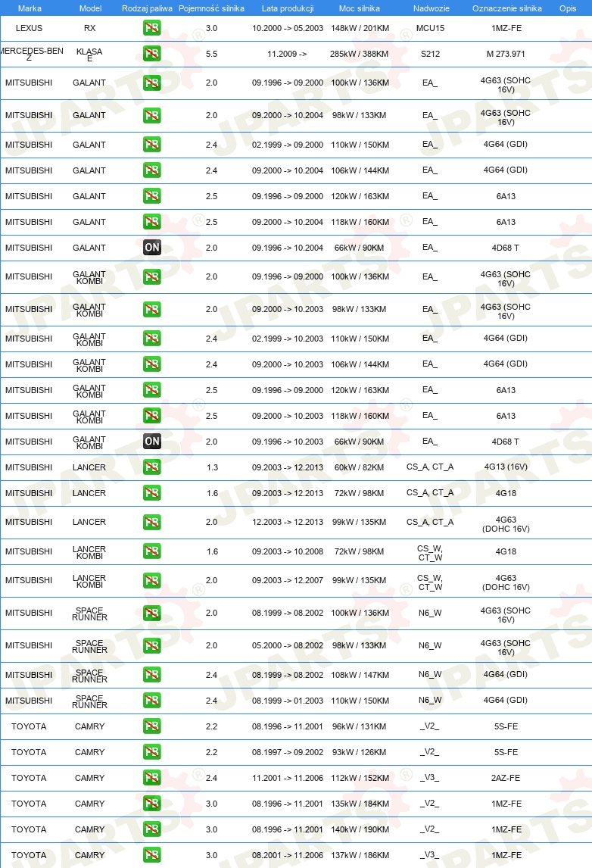This screenshot has width=592, height=868.
Task: Click the Marka column header
Action: (30, 8)
